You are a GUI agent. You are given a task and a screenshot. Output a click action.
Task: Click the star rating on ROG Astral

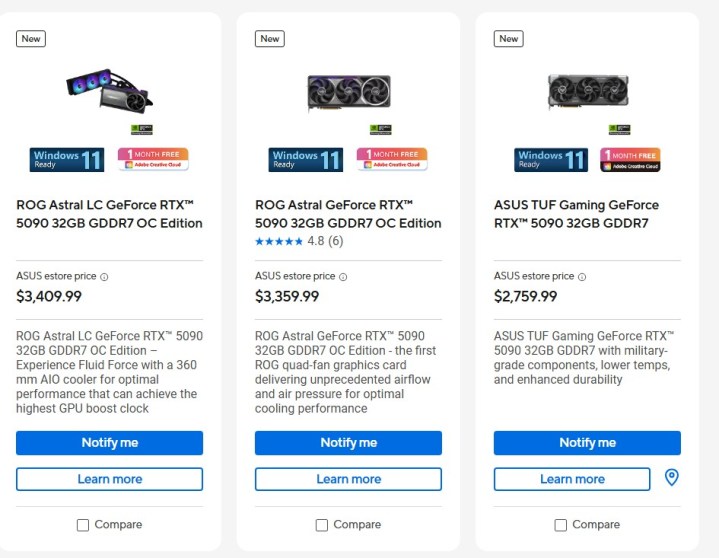click(x=278, y=242)
